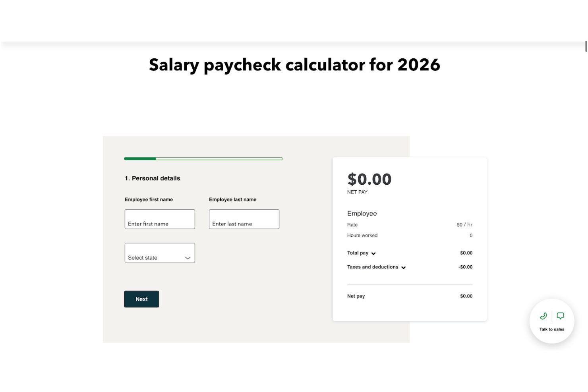Click the chevron beside Taxes and deductions
The image size is (588, 392).
click(404, 267)
